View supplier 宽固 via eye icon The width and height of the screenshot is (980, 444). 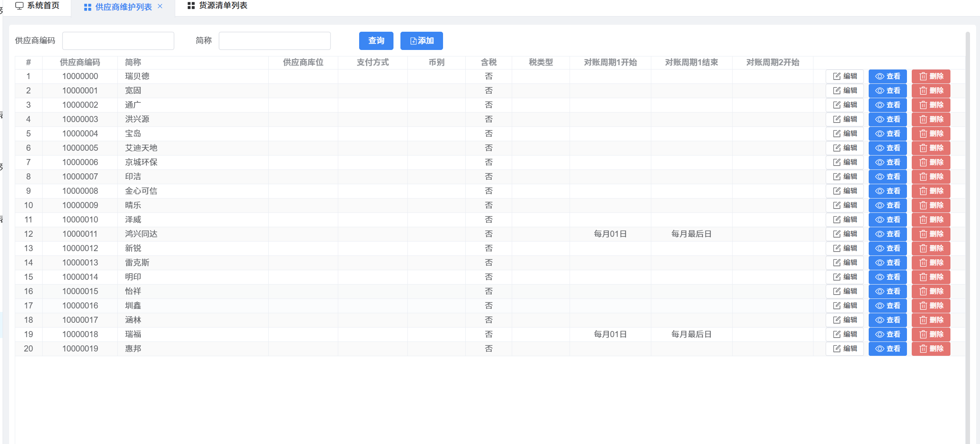point(887,91)
